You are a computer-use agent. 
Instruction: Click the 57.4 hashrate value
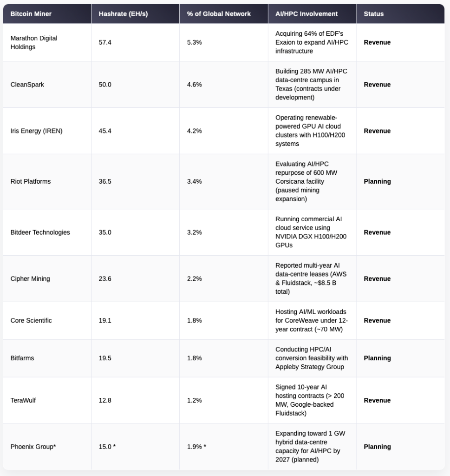coord(105,42)
